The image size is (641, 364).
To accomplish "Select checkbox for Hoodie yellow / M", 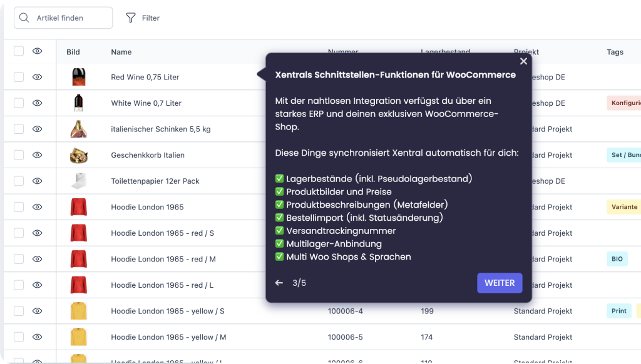I will (19, 337).
